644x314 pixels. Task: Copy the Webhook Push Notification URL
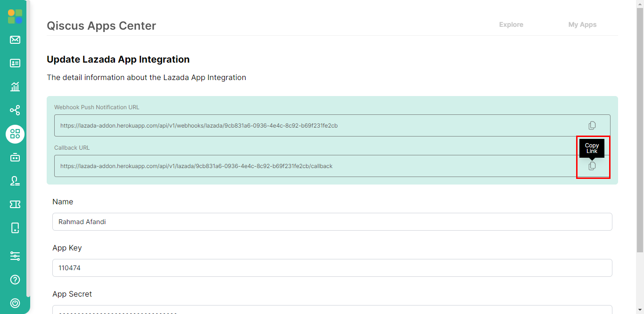592,125
